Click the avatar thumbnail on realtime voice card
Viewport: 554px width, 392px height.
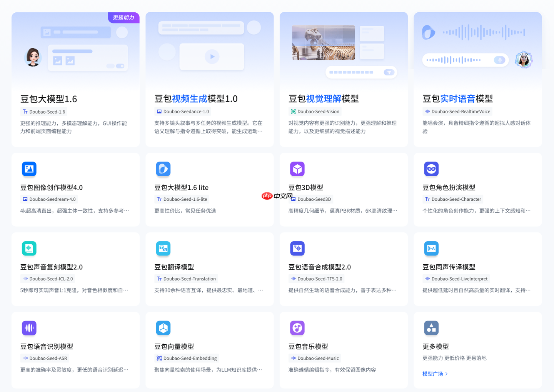click(523, 59)
